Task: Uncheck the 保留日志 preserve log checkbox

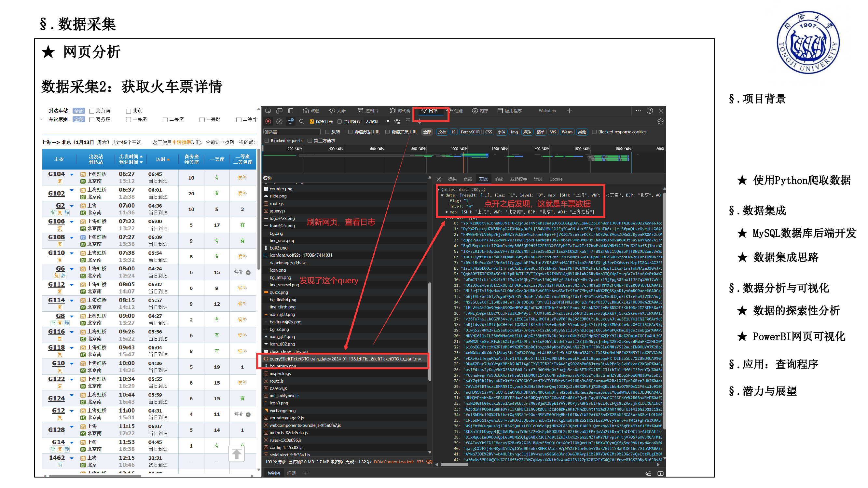Action: click(x=312, y=122)
